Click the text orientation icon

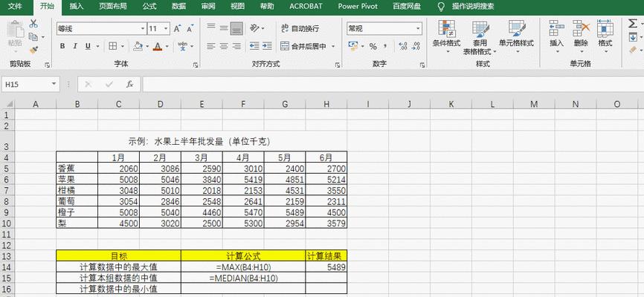[x=254, y=28]
